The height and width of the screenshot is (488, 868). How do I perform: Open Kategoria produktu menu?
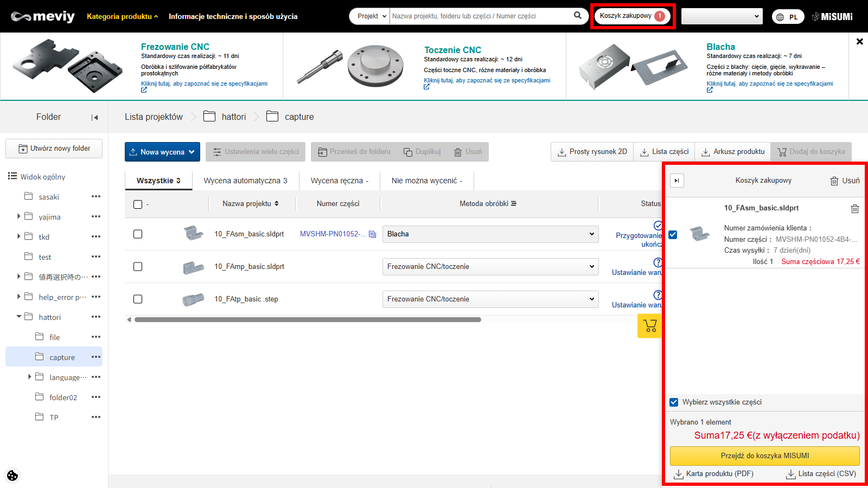point(122,16)
